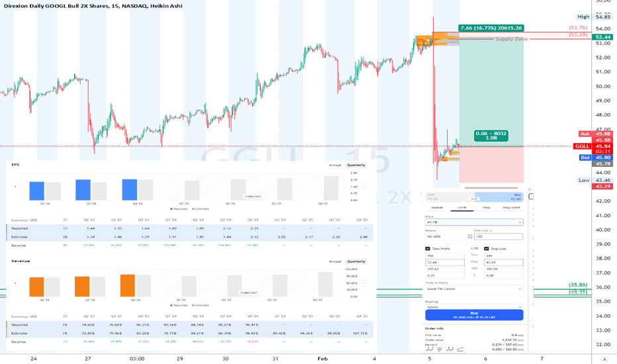The image size is (617, 364).
Task: Click the High 54.85 price label
Action: click(593, 17)
